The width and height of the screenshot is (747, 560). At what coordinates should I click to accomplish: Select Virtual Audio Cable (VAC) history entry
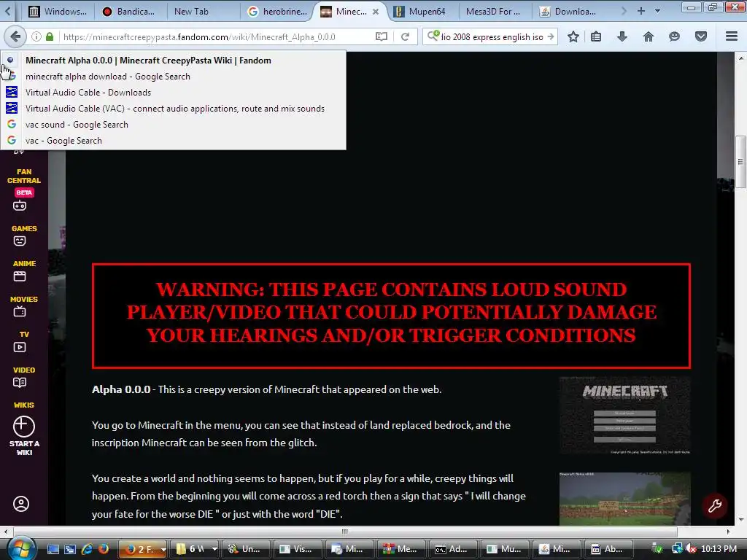(173, 109)
